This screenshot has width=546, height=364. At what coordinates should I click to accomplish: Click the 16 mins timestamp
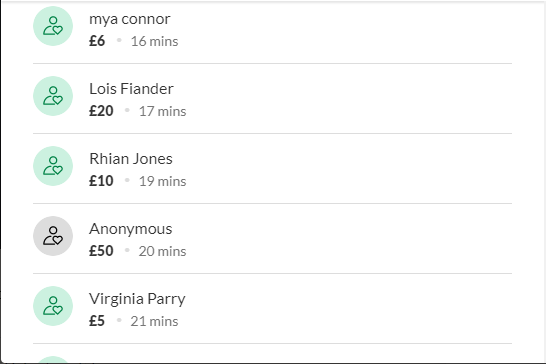pyautogui.click(x=154, y=41)
